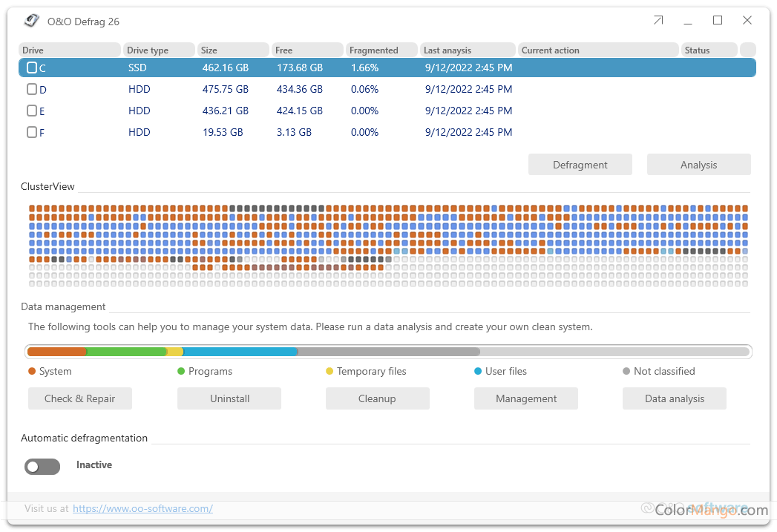Click the gray Not classified legend dot
Viewport: 777px width, 532px height.
626,371
